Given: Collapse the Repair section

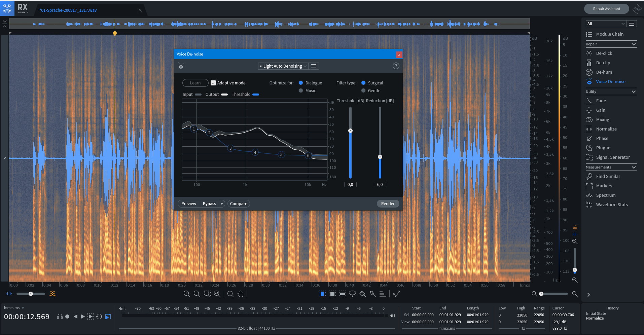Looking at the screenshot, I should [634, 44].
